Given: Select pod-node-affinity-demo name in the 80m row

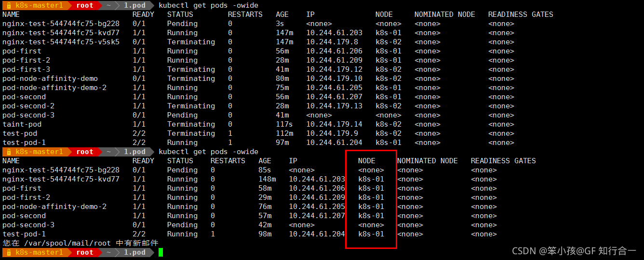Looking at the screenshot, I should pyautogui.click(x=50, y=78).
